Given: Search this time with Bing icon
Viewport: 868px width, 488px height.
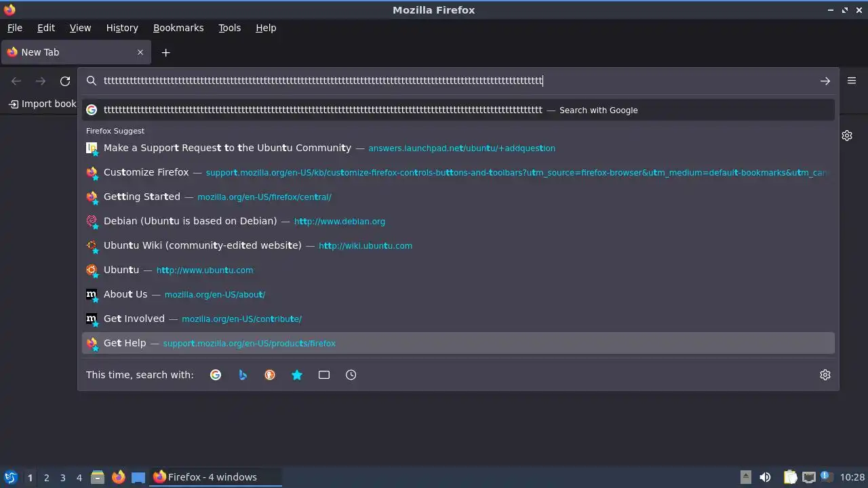Looking at the screenshot, I should click(x=243, y=375).
